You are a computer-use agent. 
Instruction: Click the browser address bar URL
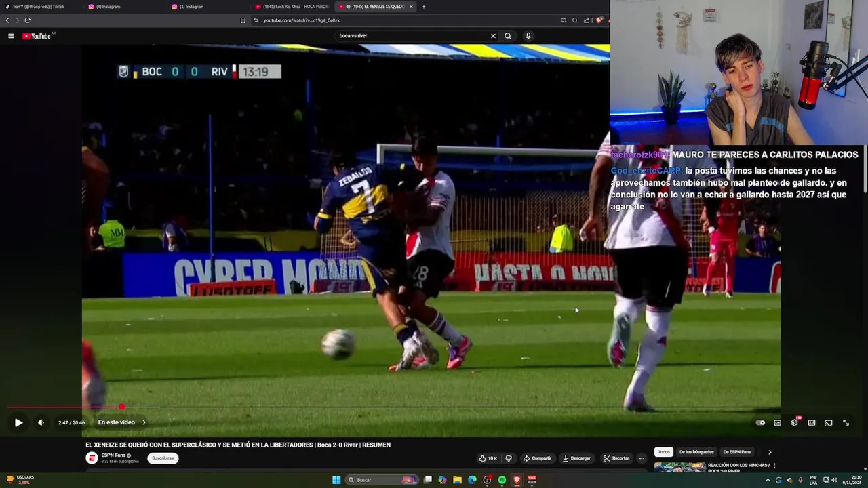click(302, 20)
